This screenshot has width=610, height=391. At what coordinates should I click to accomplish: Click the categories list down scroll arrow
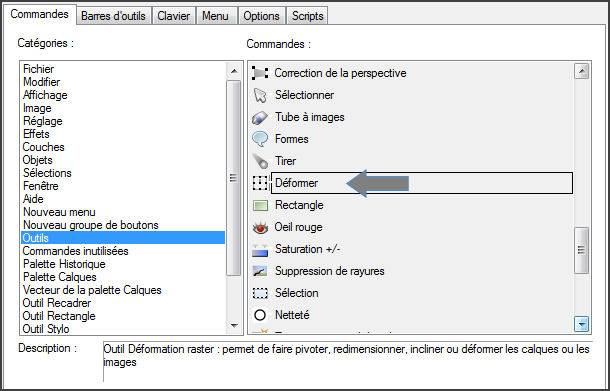(234, 325)
